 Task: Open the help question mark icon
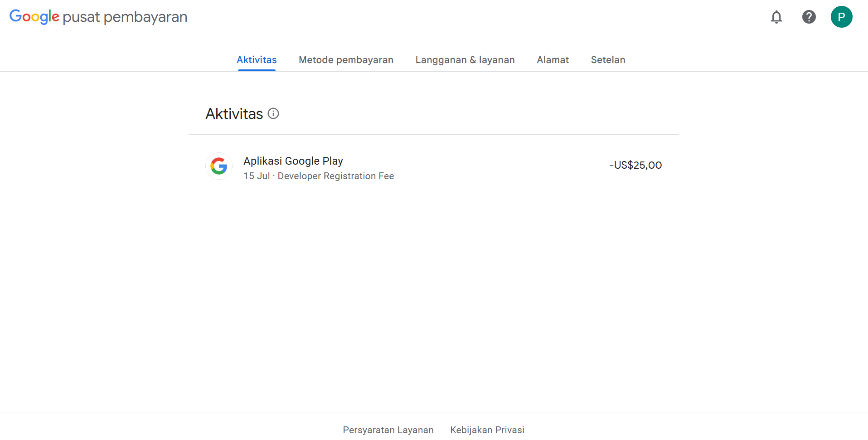(809, 17)
